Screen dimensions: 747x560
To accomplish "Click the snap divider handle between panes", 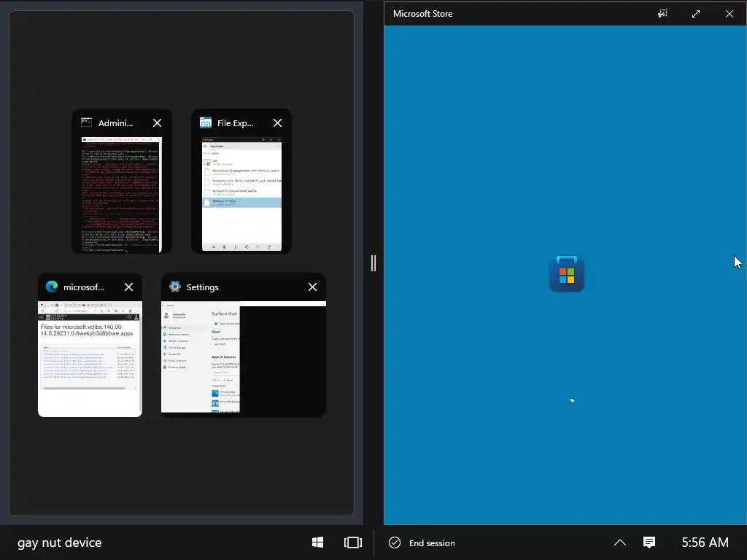I will (x=373, y=262).
